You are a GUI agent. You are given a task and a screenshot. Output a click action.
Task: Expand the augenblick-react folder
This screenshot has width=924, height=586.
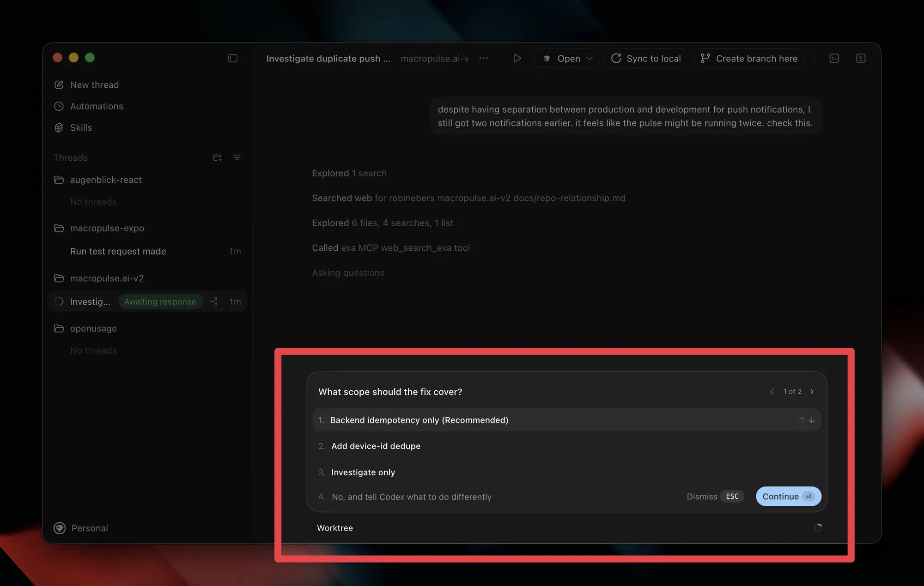(106, 180)
